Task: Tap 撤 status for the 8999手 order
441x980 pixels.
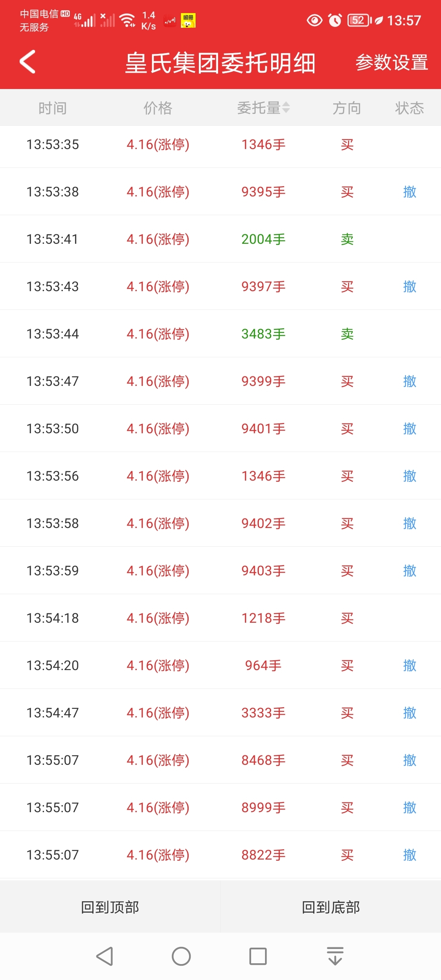Action: tap(410, 807)
